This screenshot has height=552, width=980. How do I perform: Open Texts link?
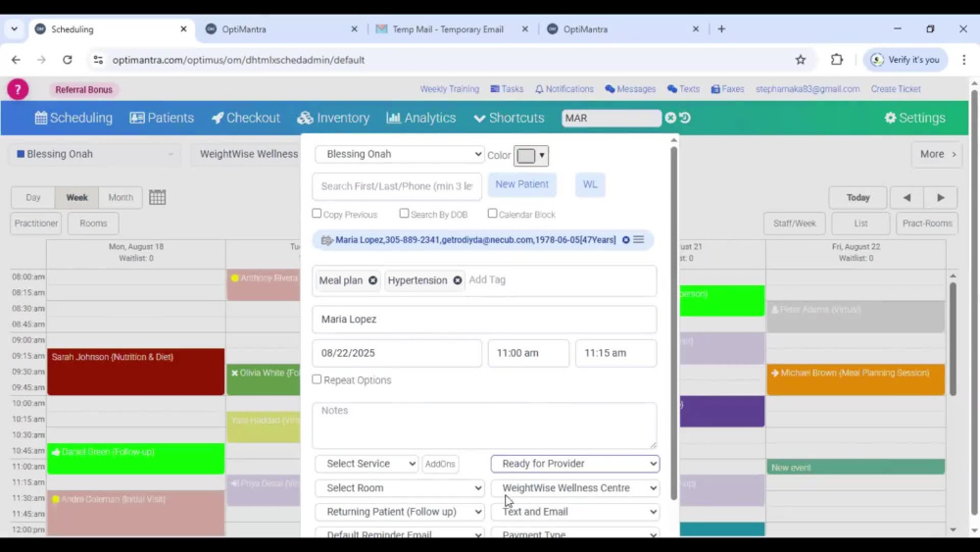coord(683,89)
